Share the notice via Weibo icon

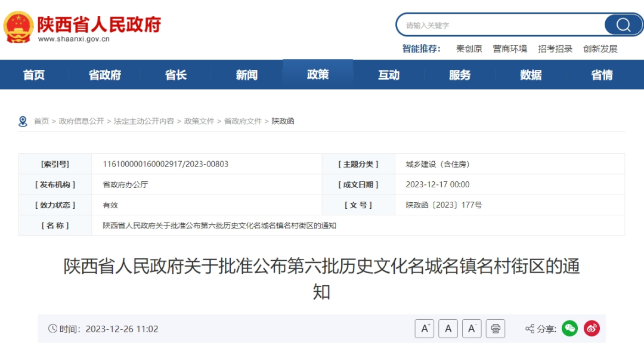point(592,328)
